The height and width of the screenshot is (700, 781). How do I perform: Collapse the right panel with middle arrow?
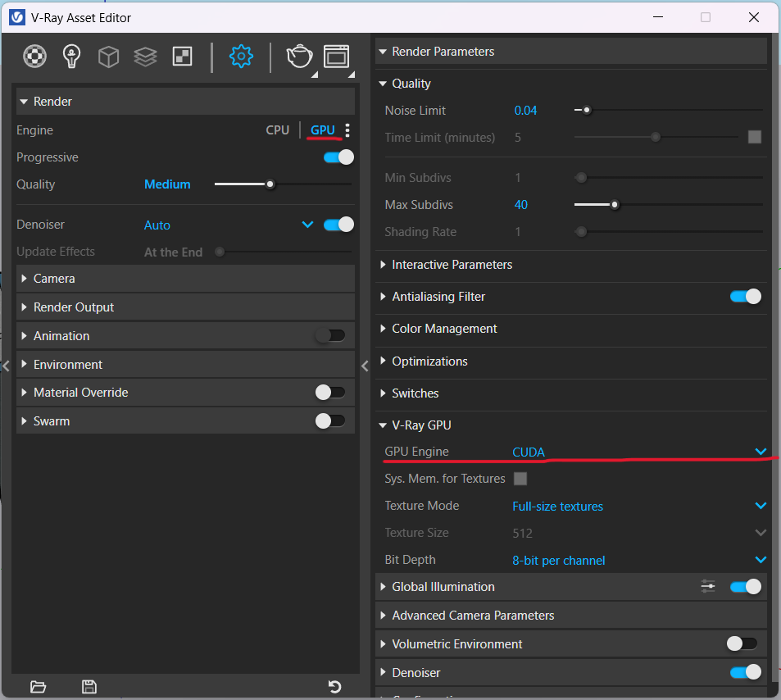point(366,366)
